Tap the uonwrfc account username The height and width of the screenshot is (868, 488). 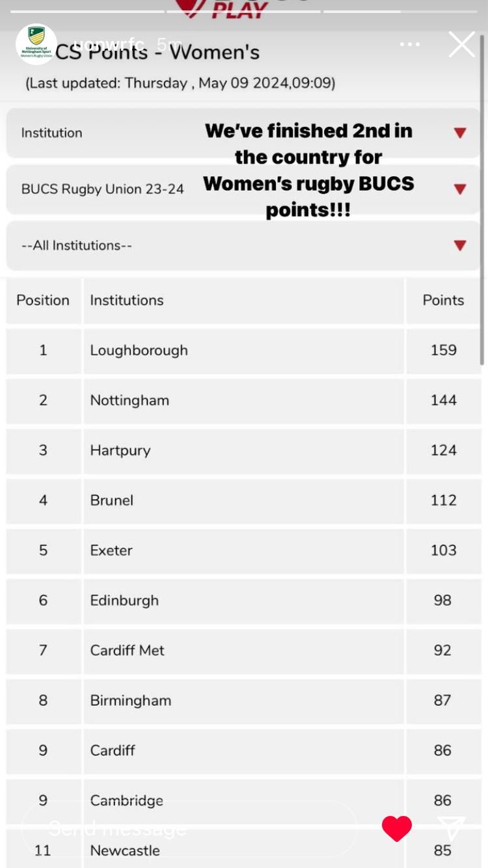pyautogui.click(x=108, y=44)
